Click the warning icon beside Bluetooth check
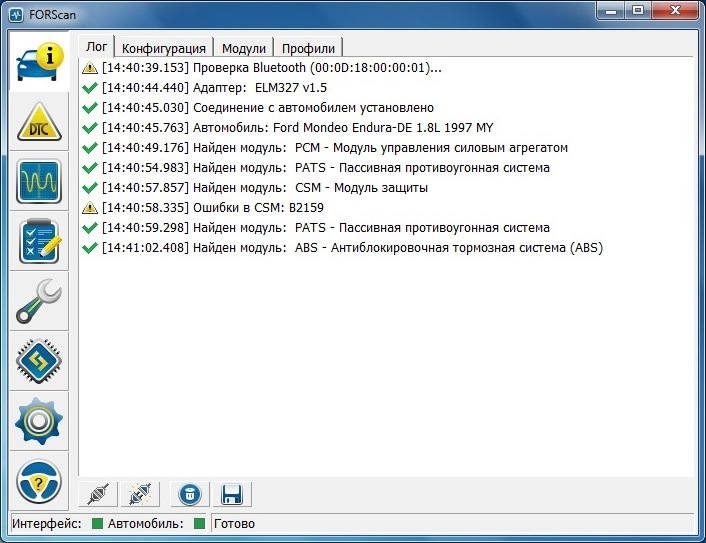The image size is (706, 543). pos(90,68)
